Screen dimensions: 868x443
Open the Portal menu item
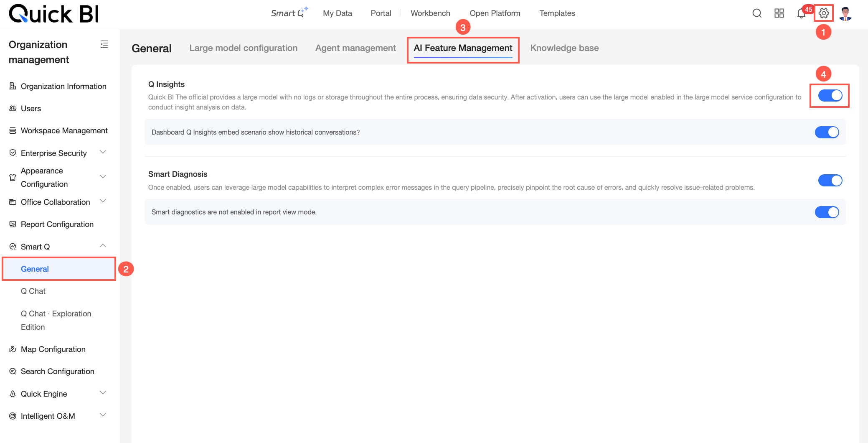click(x=381, y=13)
